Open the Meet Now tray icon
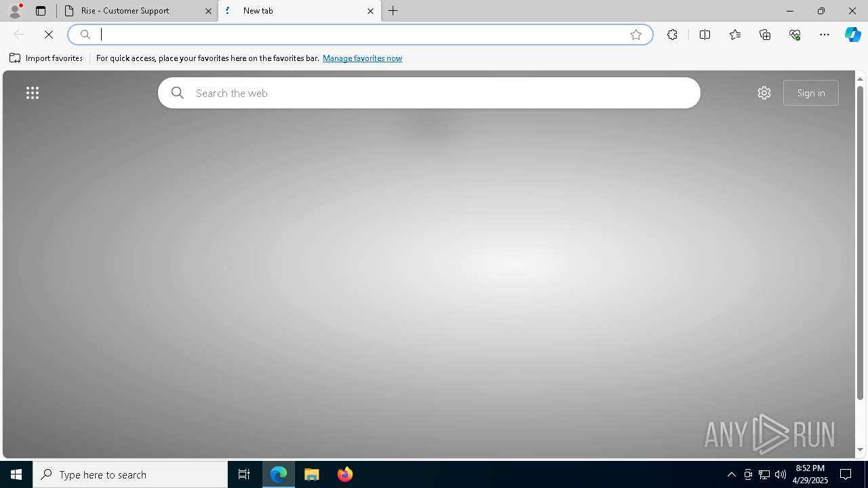Viewport: 868px width, 488px height. (x=748, y=474)
